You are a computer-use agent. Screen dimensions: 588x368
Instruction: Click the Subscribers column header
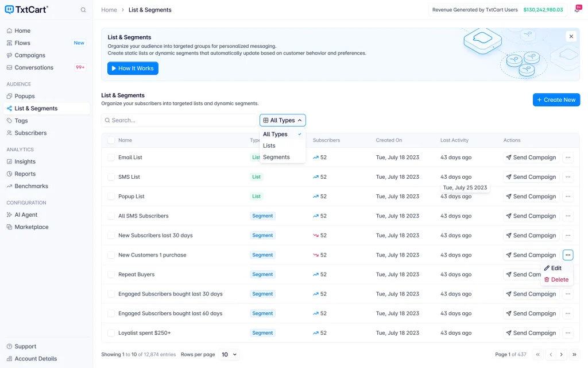click(326, 140)
